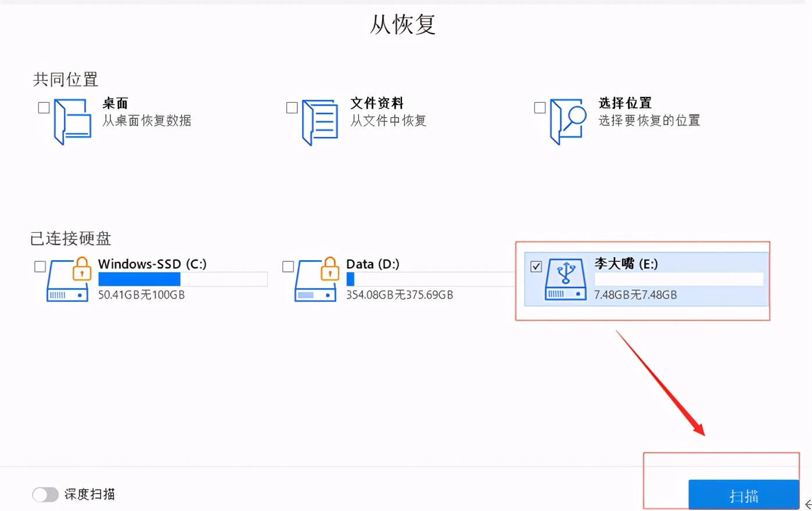812x511 pixels.
Task: Check the 选择位置 checkbox
Action: pos(540,107)
